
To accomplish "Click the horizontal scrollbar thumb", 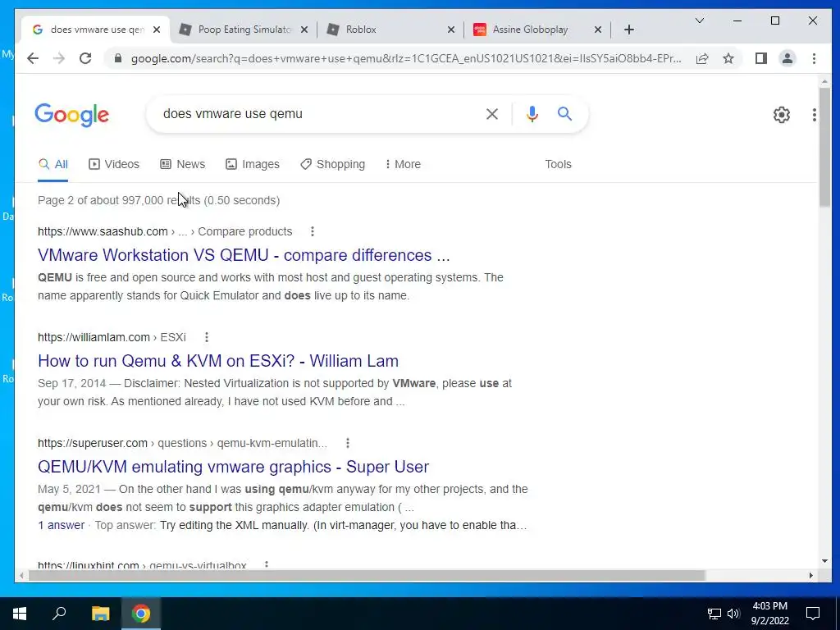I will point(367,575).
